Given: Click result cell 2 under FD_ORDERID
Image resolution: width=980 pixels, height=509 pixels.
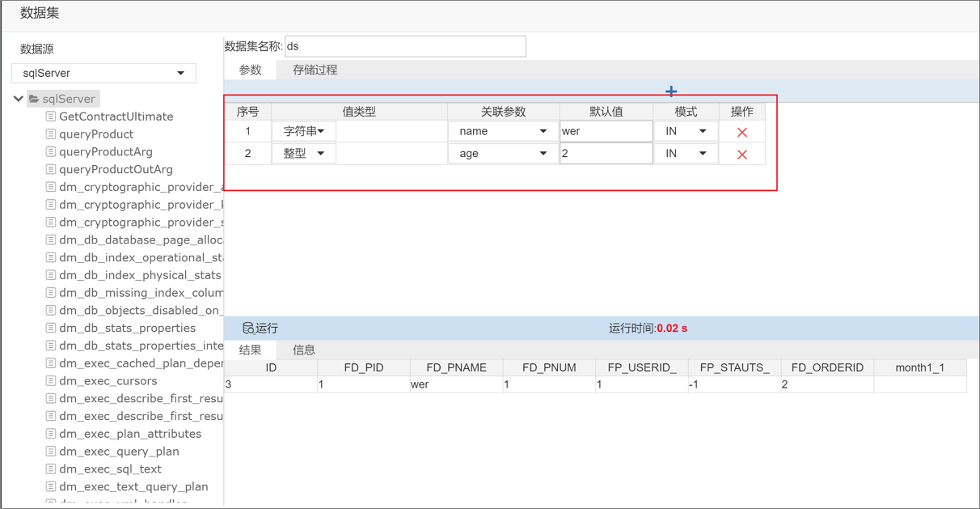Looking at the screenshot, I should point(827,384).
